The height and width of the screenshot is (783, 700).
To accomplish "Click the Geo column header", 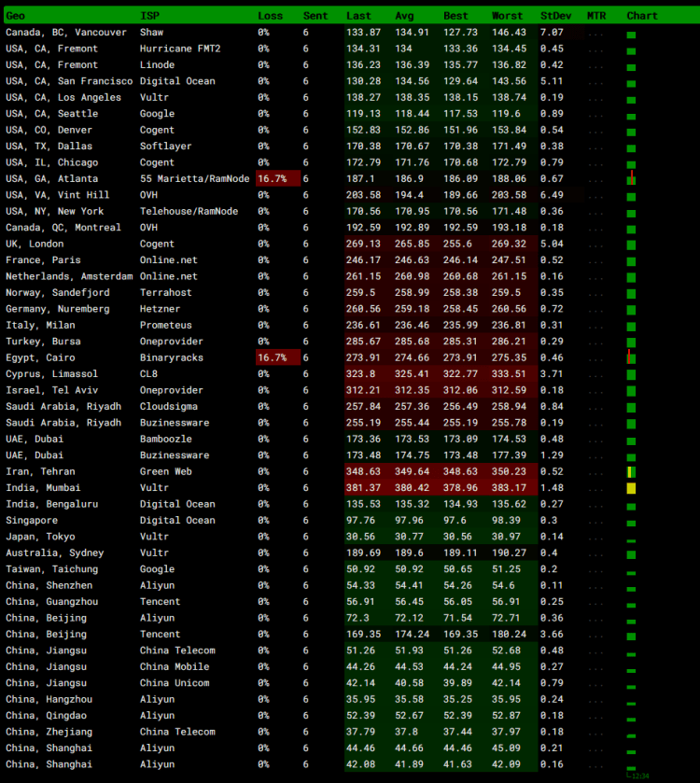I will (16, 16).
